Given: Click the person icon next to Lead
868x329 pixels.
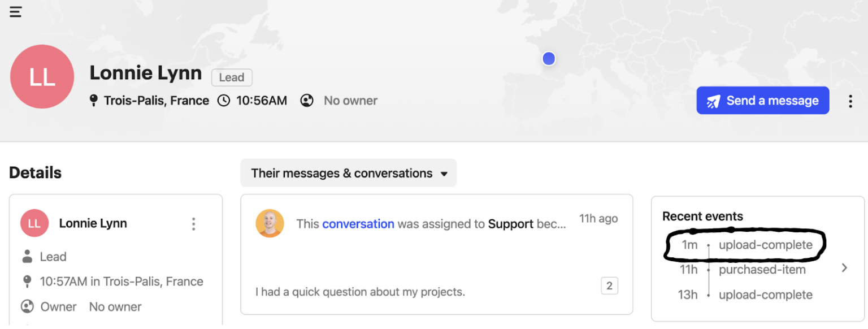Looking at the screenshot, I should point(27,256).
